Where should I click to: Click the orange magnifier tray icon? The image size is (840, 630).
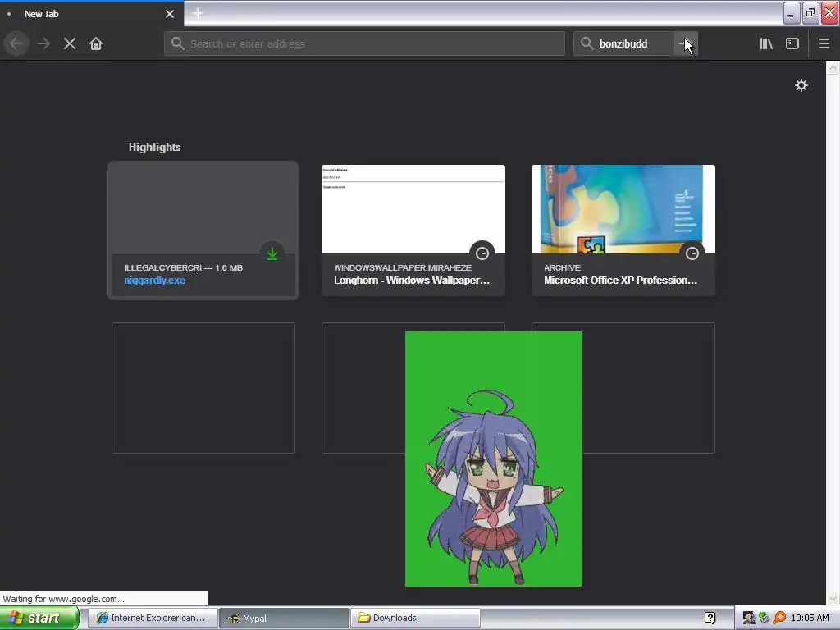coord(779,618)
